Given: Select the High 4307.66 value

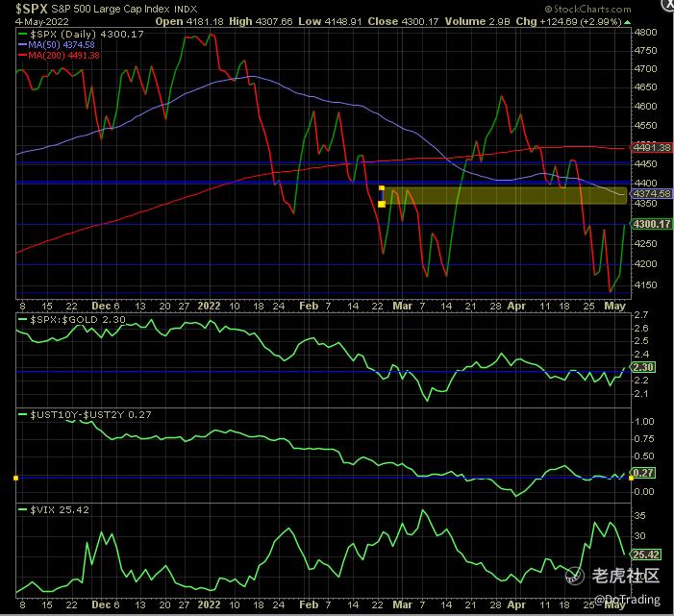Looking at the screenshot, I should tap(261, 21).
